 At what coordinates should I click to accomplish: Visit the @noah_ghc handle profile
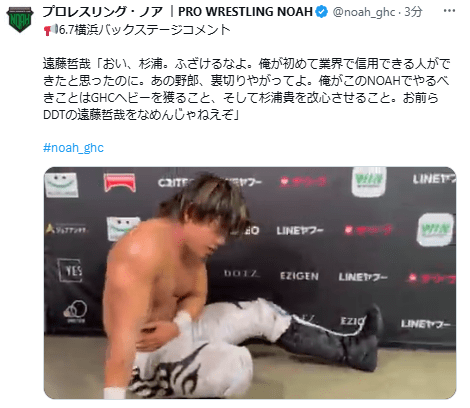point(364,12)
